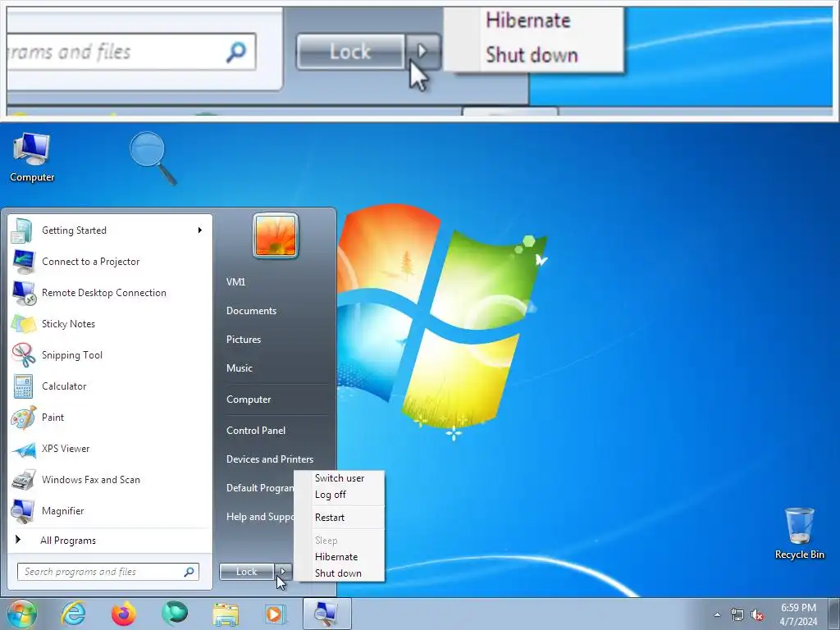Open Internet Explorer from taskbar
This screenshot has width=840, height=630.
73,614
